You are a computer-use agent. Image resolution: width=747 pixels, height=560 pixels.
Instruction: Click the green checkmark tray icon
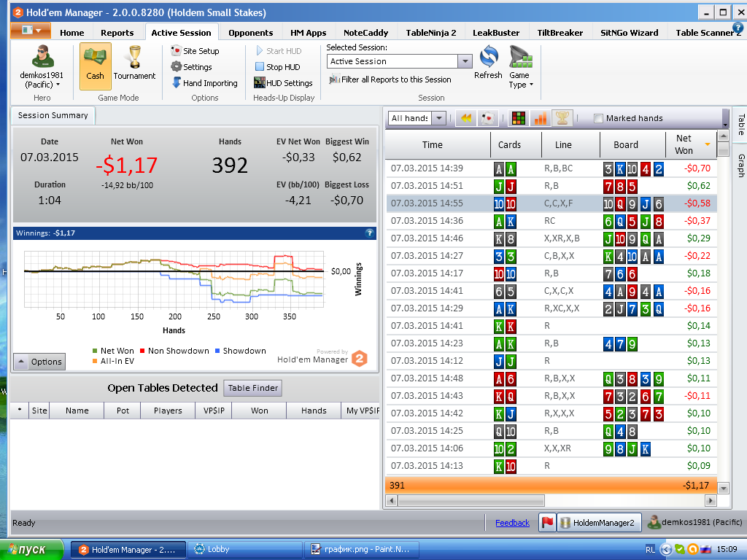pyautogui.click(x=680, y=550)
